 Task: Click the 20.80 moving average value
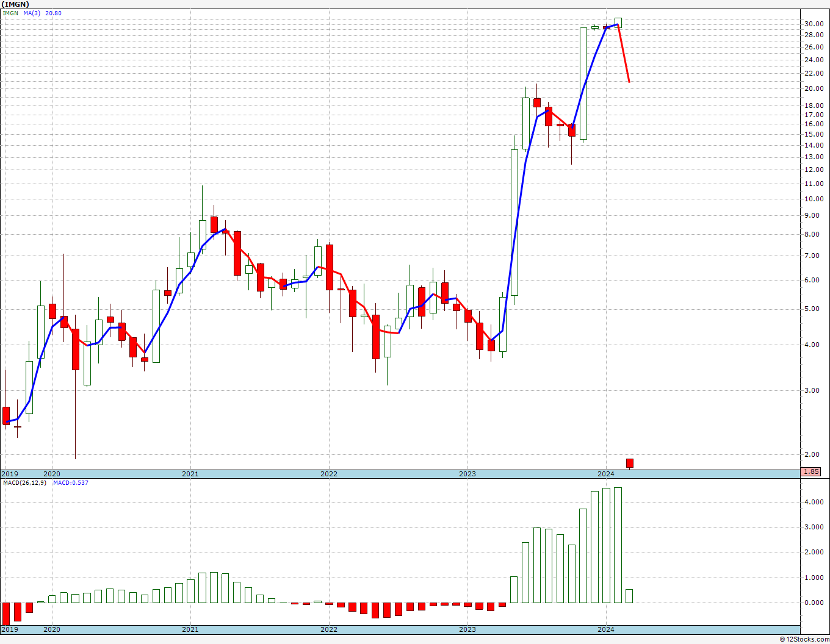pyautogui.click(x=54, y=13)
